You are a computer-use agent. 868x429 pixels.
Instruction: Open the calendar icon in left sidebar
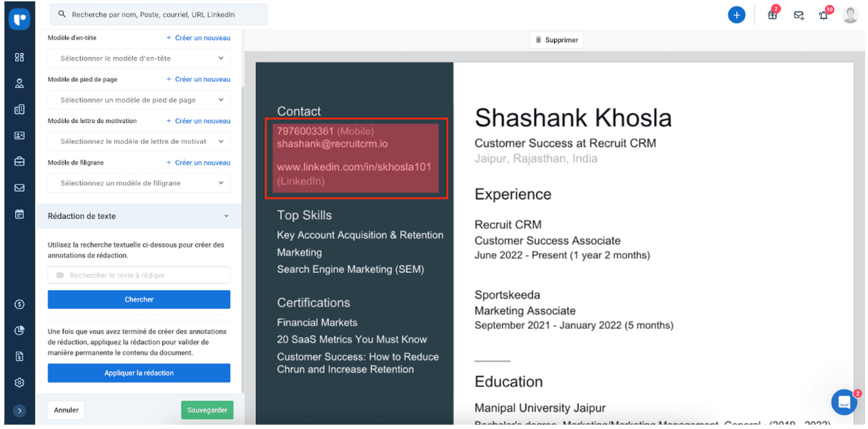coord(20,214)
